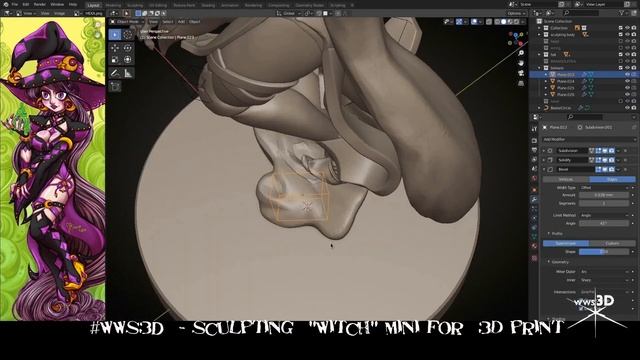Open the Width Type Offset dropdown
640x360 pixels.
604,188
